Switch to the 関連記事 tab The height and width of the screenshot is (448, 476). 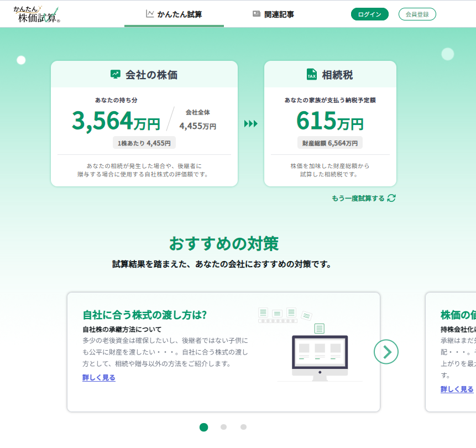273,14
